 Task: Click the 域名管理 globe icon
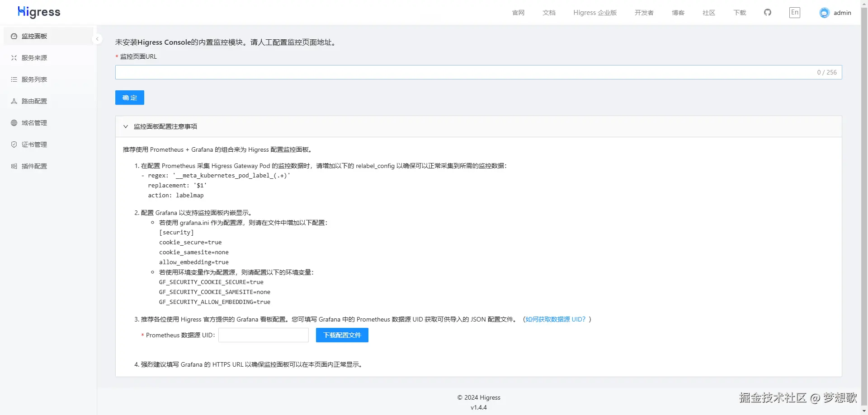tap(14, 123)
